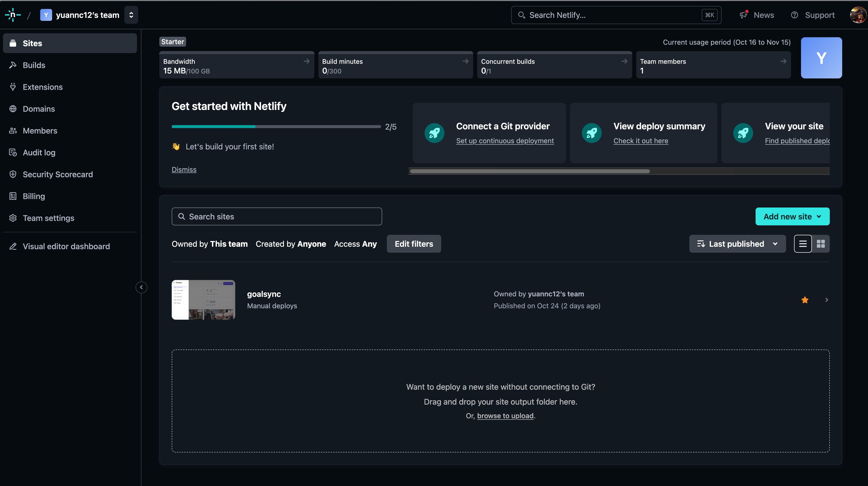Switch to list view layout
Viewport: 868px width, 486px height.
tap(803, 244)
